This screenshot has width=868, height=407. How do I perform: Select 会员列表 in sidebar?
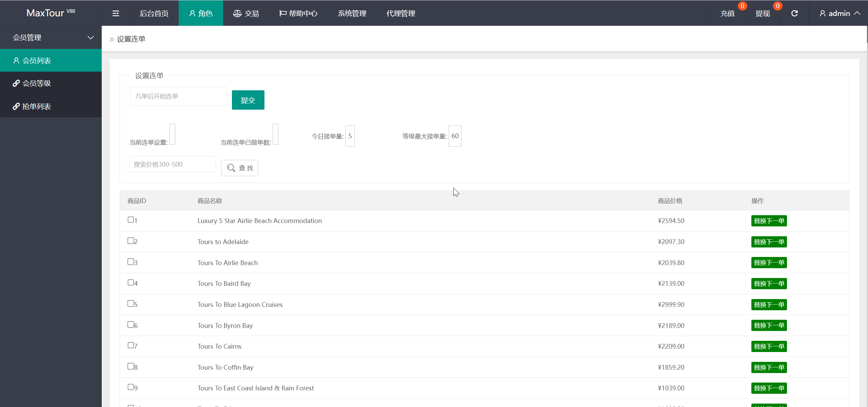(36, 60)
